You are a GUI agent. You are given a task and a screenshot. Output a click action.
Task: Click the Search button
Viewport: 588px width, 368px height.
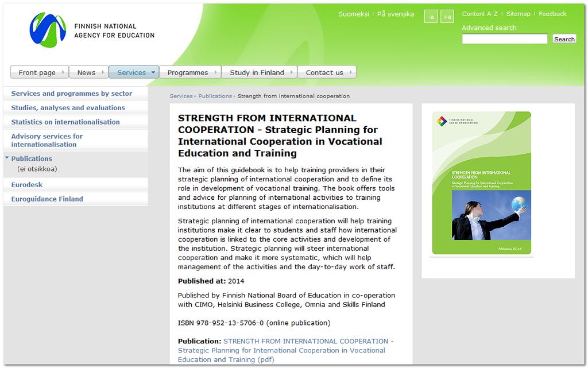point(564,39)
